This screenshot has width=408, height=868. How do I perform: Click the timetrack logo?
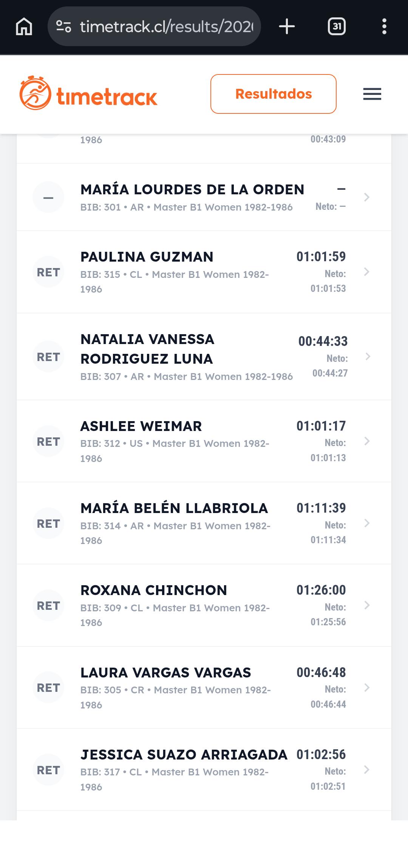click(88, 93)
